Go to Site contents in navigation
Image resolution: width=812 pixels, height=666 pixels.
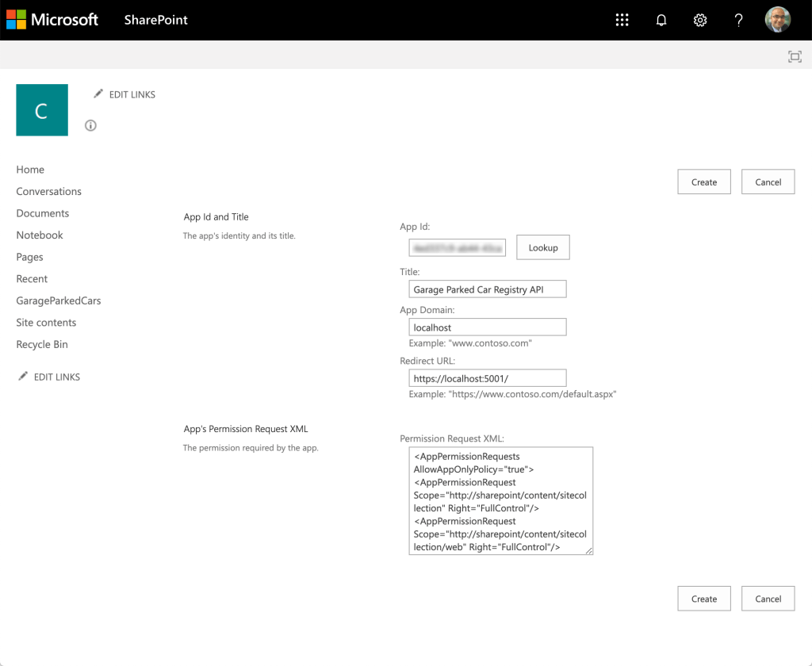[x=46, y=323]
